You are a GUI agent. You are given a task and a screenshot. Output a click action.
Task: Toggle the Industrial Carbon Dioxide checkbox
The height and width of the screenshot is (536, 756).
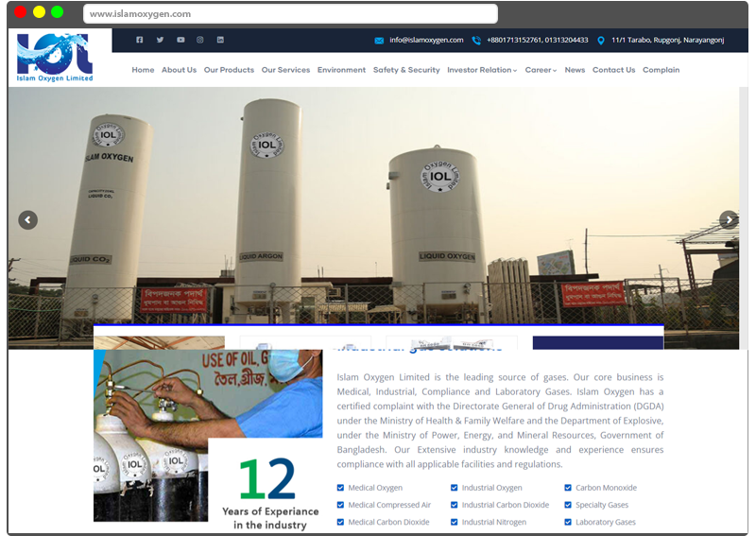pos(455,505)
